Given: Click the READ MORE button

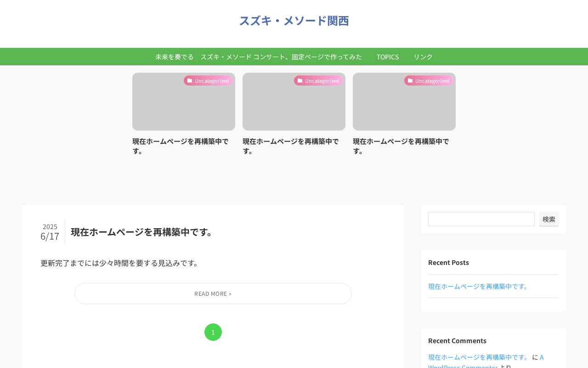Looking at the screenshot, I should click(213, 293).
